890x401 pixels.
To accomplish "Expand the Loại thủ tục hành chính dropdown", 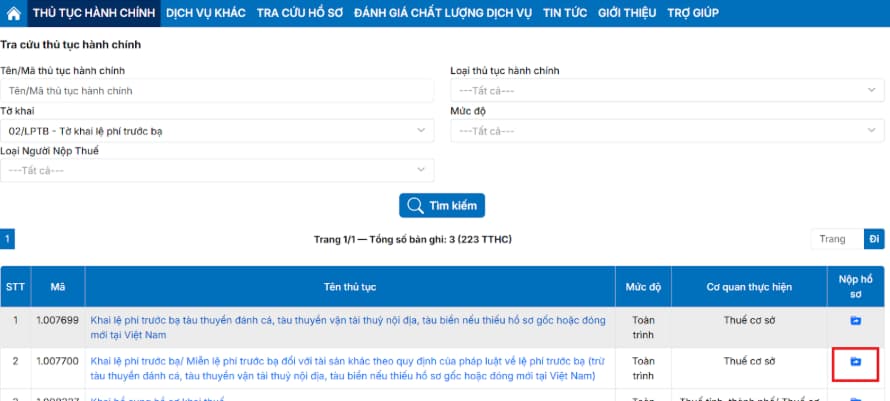I will (x=667, y=91).
